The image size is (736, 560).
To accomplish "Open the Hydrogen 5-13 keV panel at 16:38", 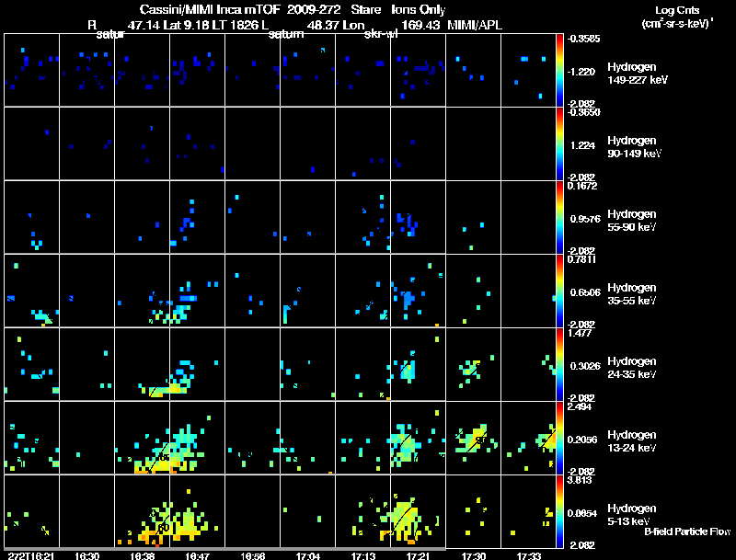I will pos(143,511).
